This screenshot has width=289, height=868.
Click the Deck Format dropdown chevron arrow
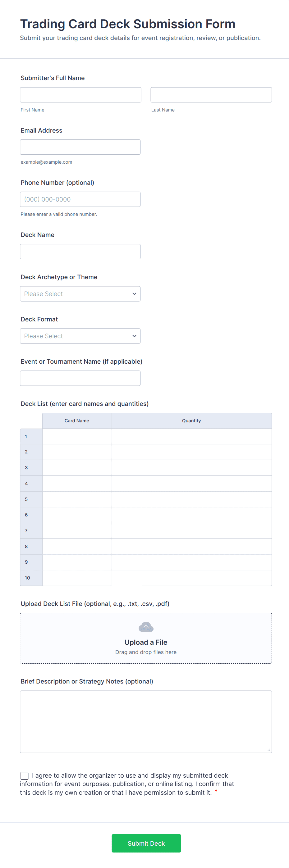pyautogui.click(x=134, y=336)
